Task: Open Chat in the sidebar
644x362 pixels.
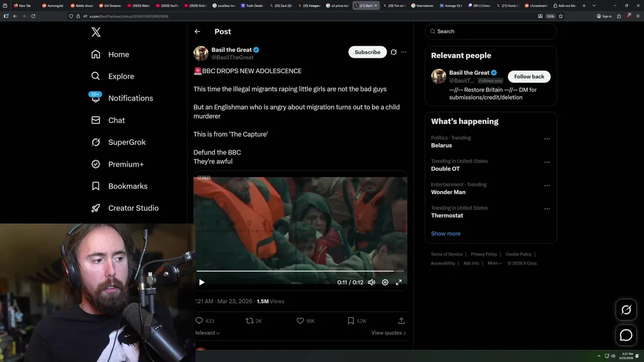Action: 108,120
